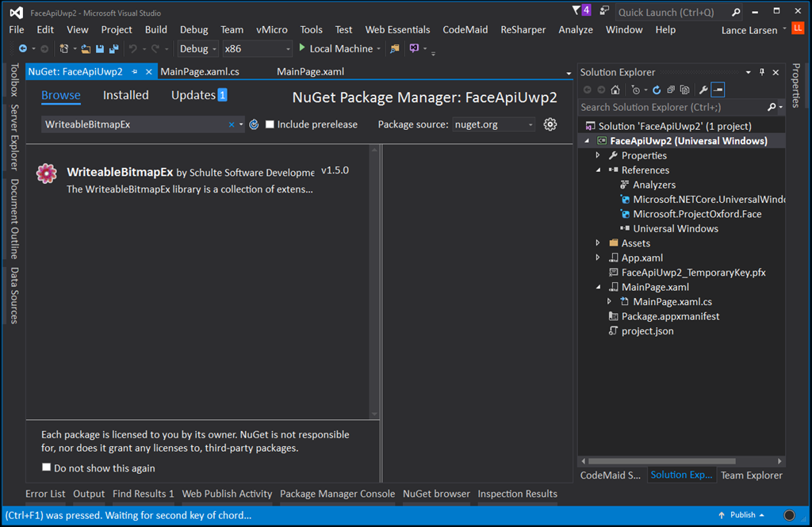Open the NuGet search history dropdown arrow

(241, 124)
